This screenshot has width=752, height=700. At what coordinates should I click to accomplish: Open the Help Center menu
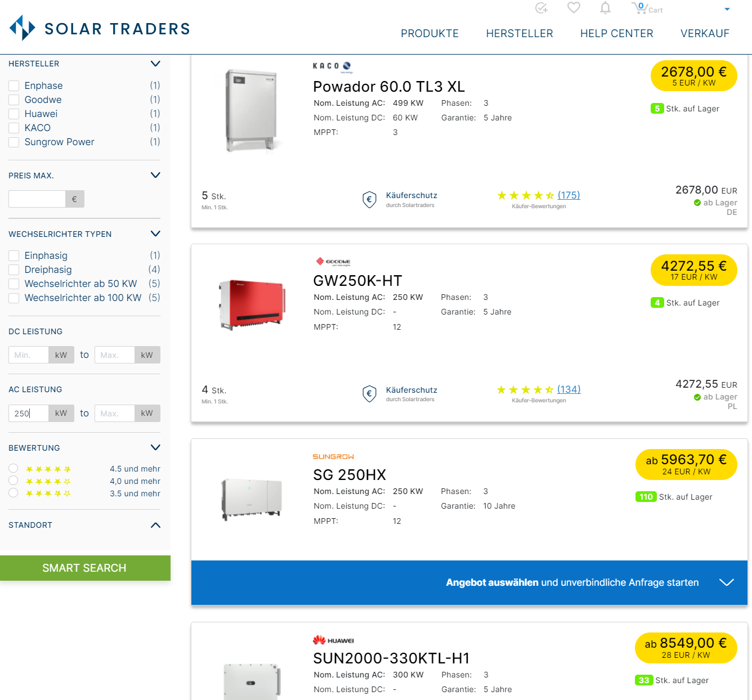coord(616,34)
